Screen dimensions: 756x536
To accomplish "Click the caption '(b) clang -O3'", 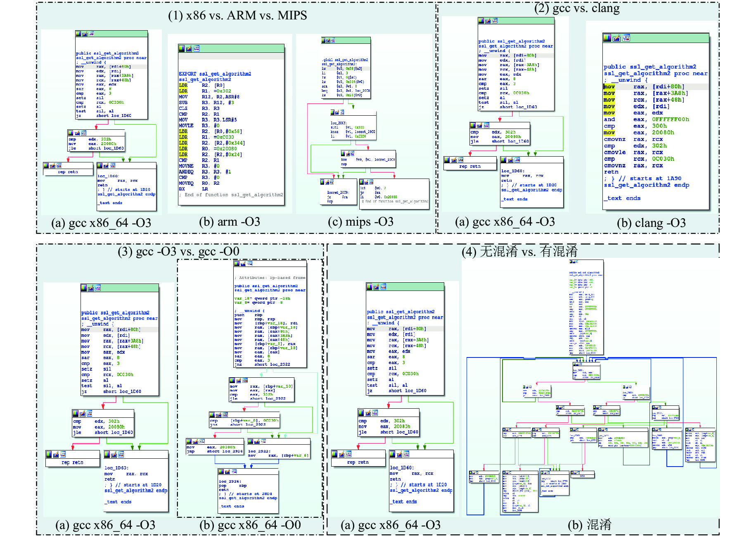I will click(x=651, y=223).
